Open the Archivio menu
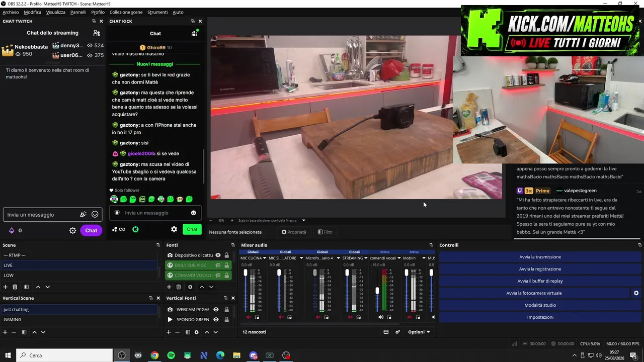 11,12
